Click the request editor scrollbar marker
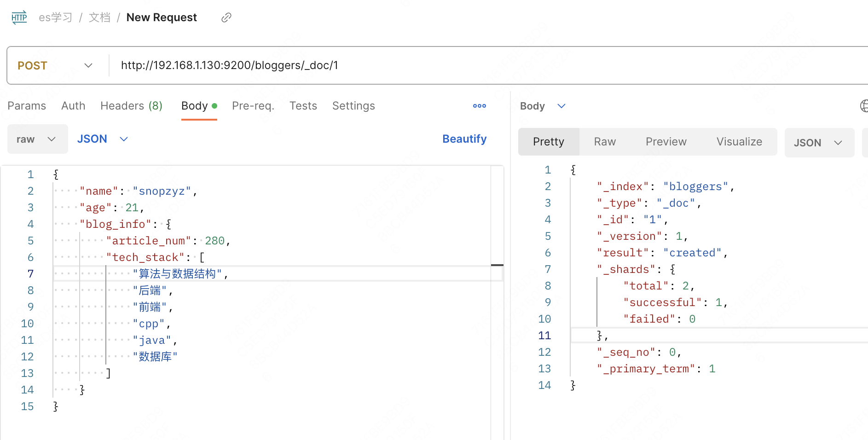 497,265
